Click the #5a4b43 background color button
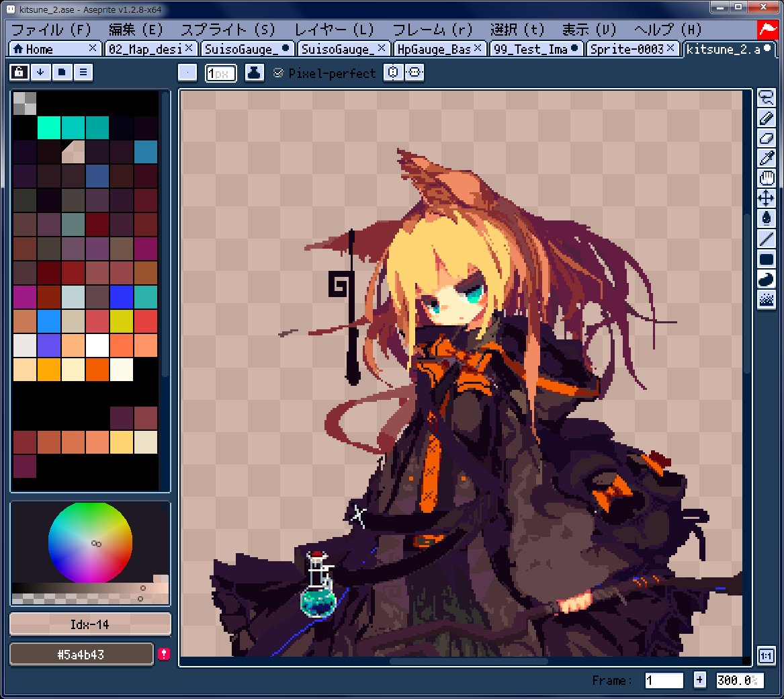784x699 pixels. 81,654
